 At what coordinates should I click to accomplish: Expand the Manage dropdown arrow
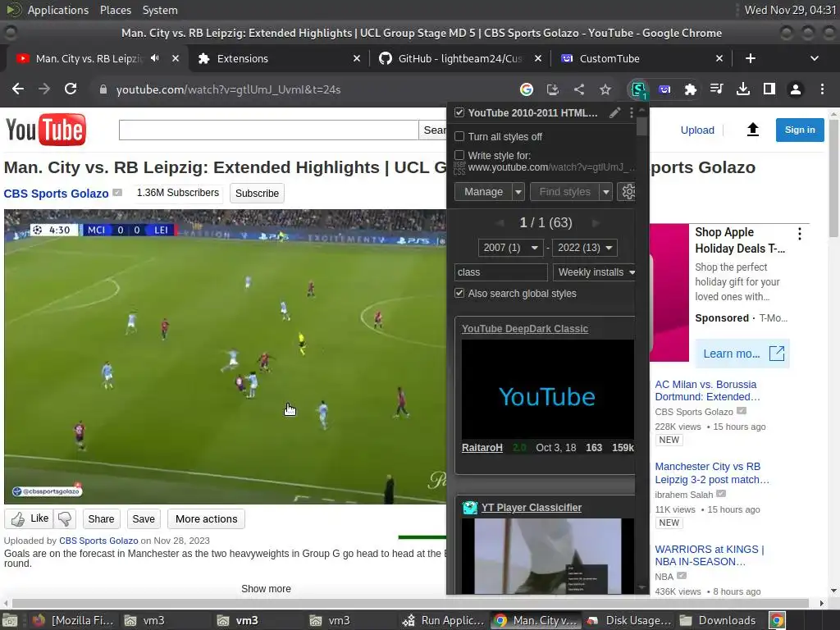[518, 192]
